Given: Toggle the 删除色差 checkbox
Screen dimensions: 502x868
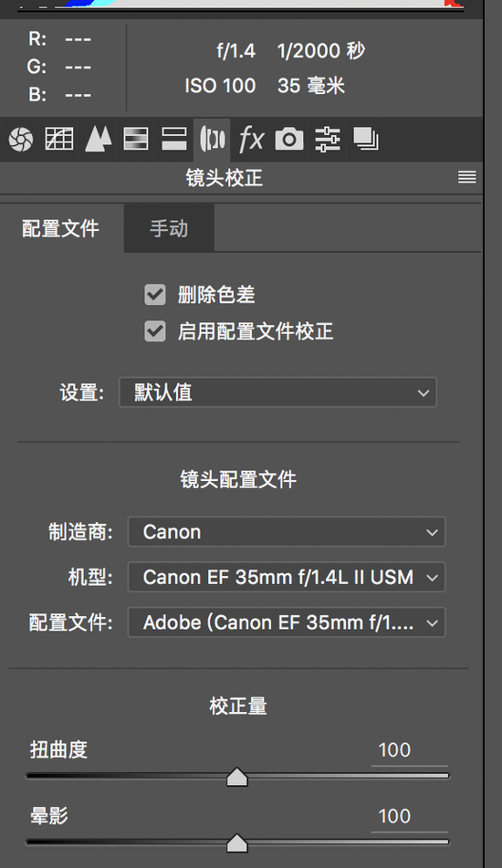Looking at the screenshot, I should (x=155, y=295).
